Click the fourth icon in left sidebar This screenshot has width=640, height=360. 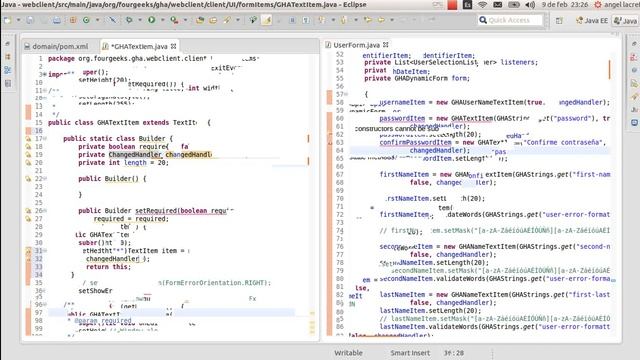[x=8, y=84]
